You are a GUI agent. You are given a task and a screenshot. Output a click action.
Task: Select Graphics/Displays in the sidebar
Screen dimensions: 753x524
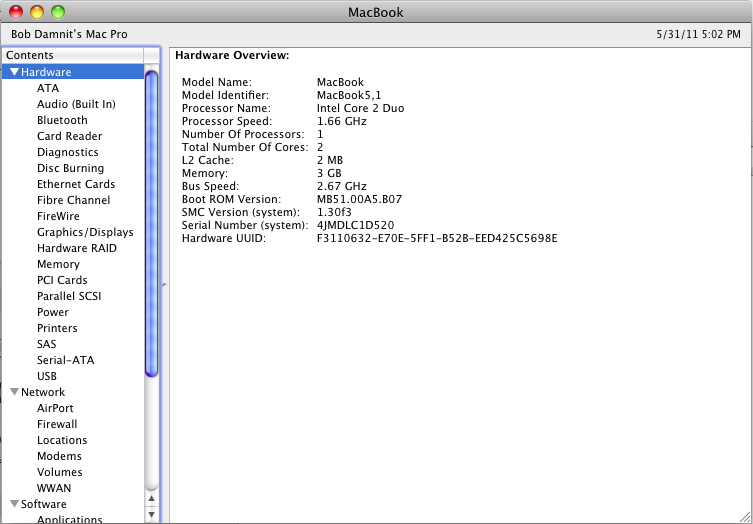tap(85, 232)
